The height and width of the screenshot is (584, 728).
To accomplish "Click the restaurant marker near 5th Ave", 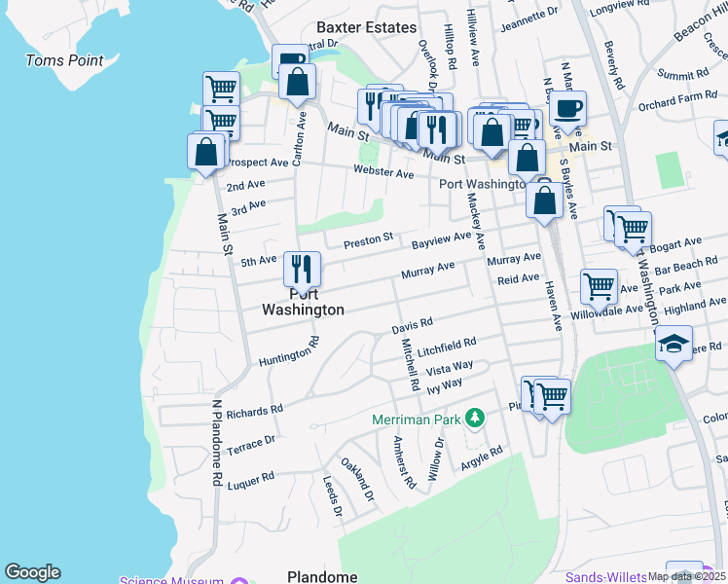I will coord(302,272).
